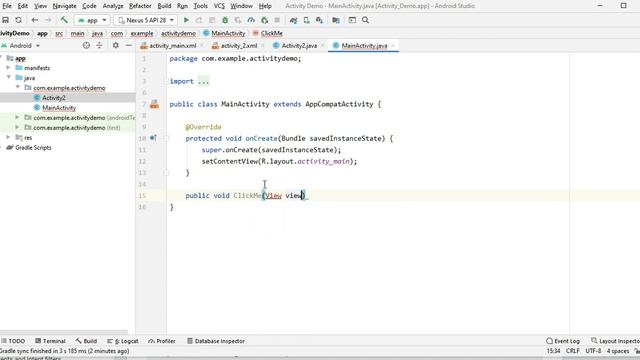Screen dimensions: 640x360
Task: Open the Navigate menu
Action: click(64, 6)
